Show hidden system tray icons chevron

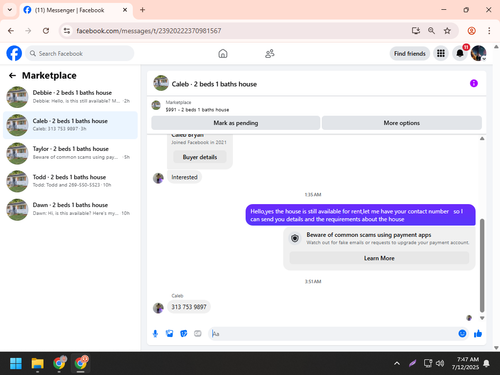pyautogui.click(x=397, y=363)
